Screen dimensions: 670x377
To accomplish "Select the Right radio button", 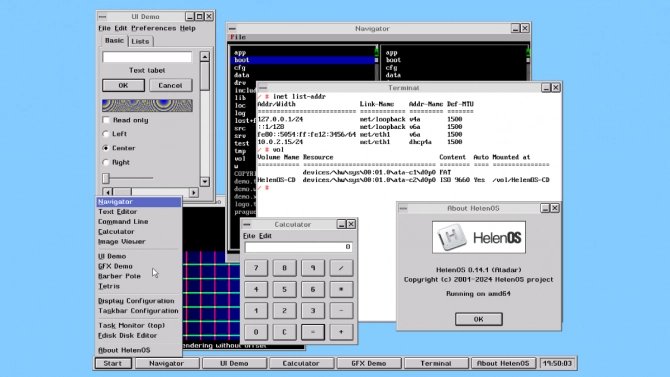I will tap(106, 162).
